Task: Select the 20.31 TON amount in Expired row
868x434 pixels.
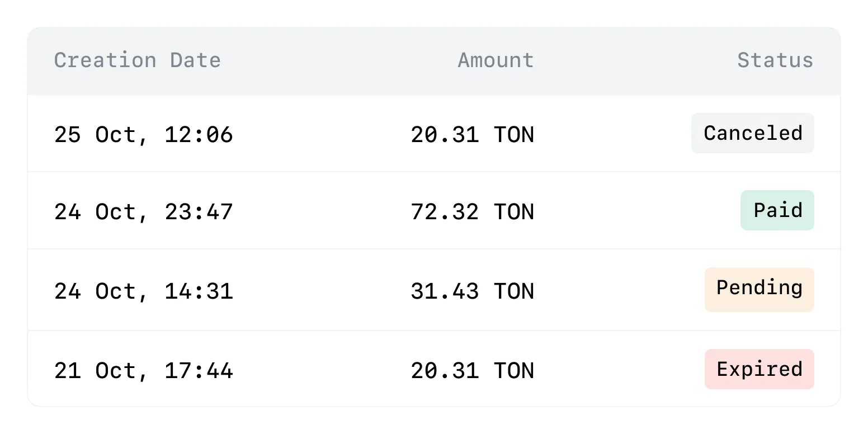Action: point(472,371)
